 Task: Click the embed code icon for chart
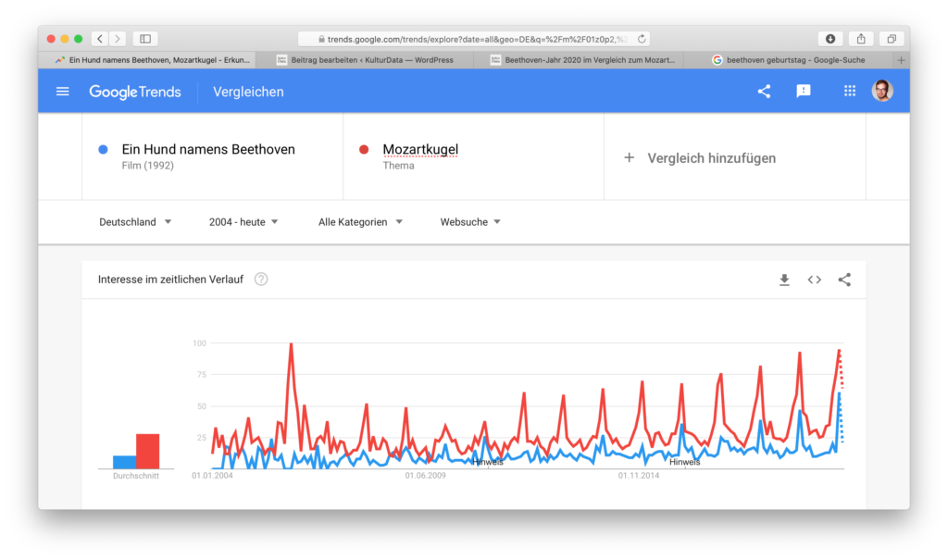[815, 280]
